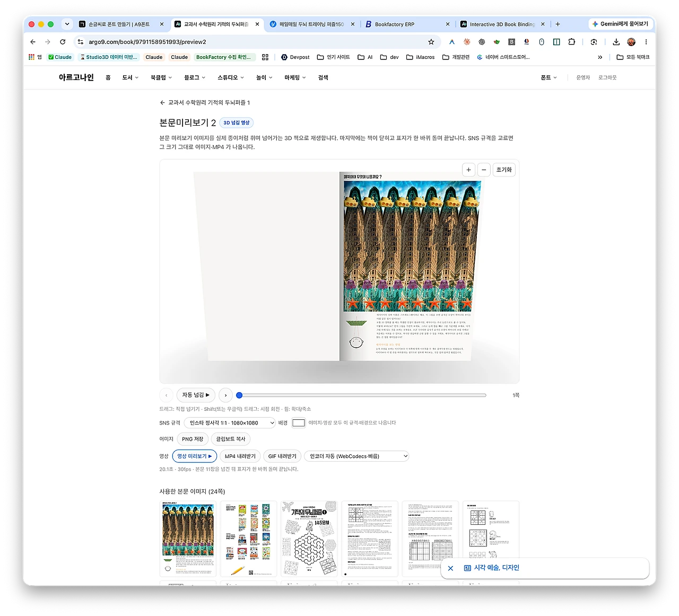Expand the 스튜디오 navigation menu

point(231,77)
